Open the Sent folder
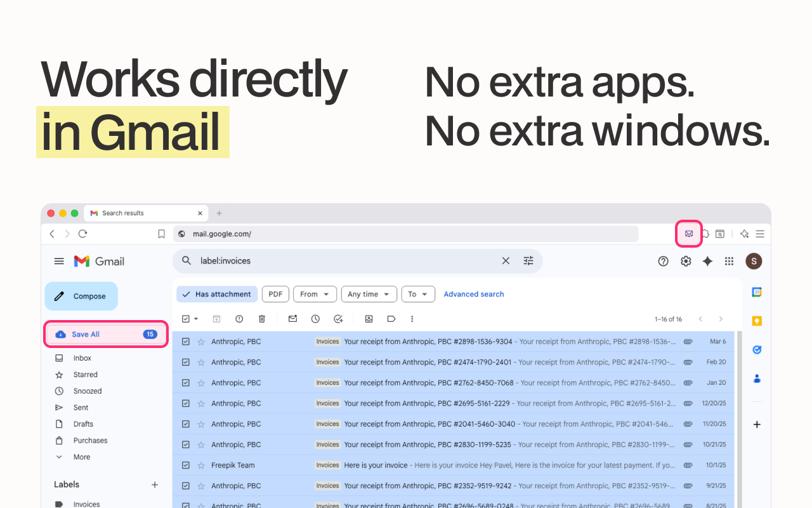Image resolution: width=812 pixels, height=508 pixels. 81,408
